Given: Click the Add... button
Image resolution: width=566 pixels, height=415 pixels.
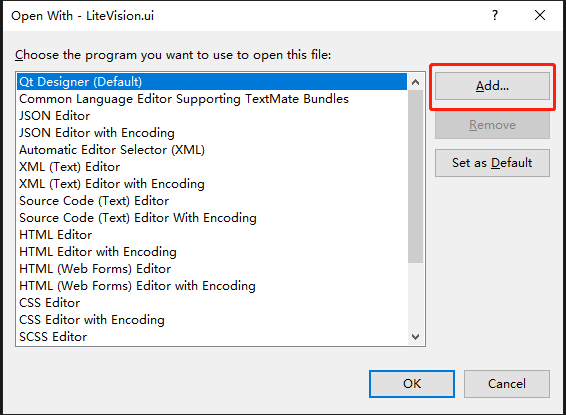Looking at the screenshot, I should [492, 86].
